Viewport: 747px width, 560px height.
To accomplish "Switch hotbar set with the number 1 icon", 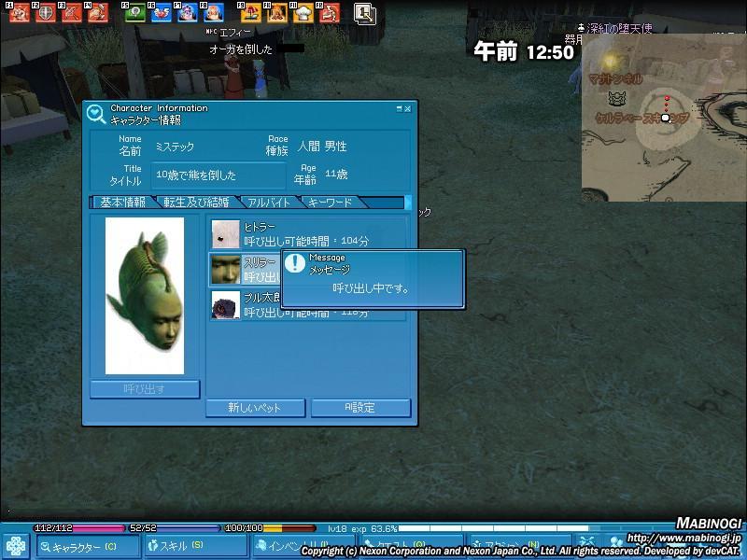I will 364,13.
